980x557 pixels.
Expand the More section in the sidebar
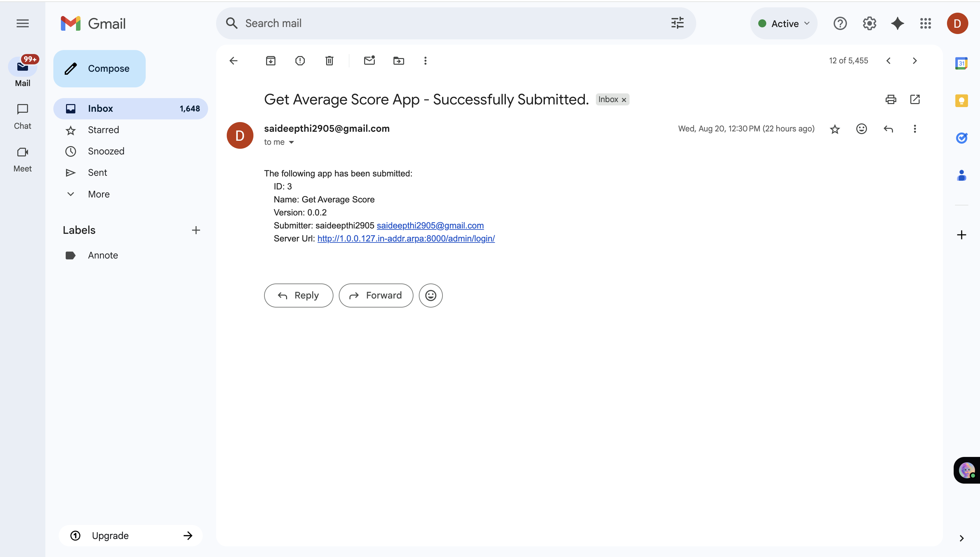[99, 194]
